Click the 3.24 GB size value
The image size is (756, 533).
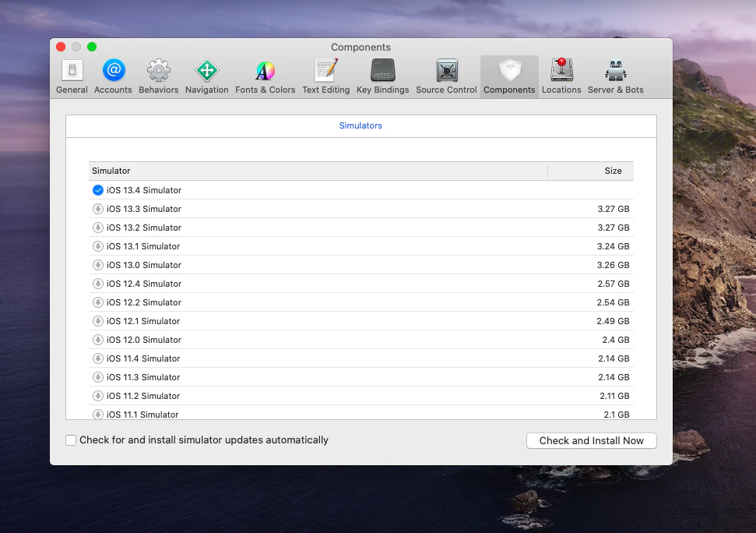pos(614,246)
